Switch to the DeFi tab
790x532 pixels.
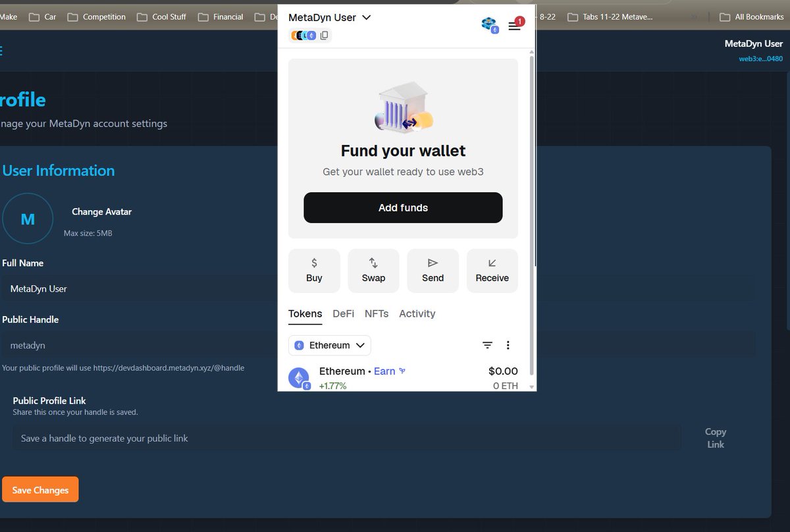pos(344,314)
